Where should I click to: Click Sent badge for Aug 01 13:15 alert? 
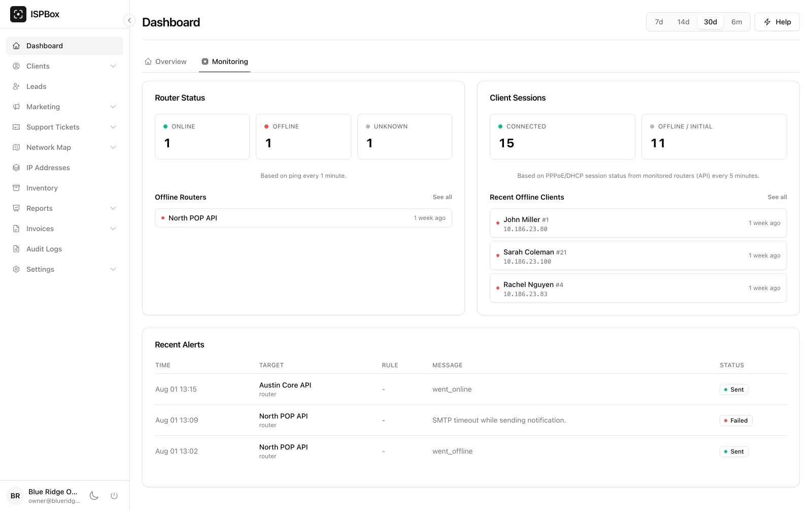pyautogui.click(x=734, y=390)
